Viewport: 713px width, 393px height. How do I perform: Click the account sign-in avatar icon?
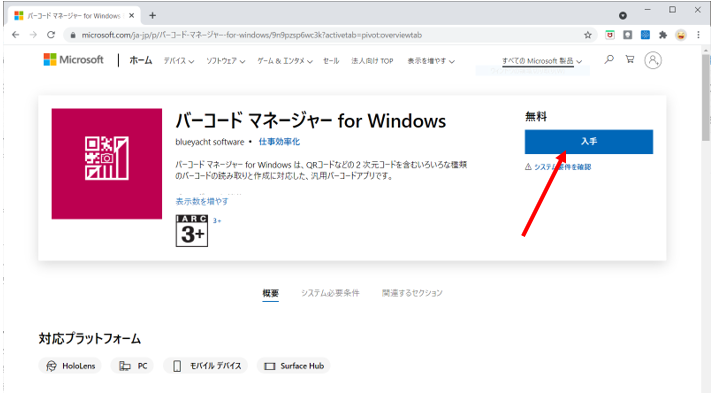tap(653, 60)
